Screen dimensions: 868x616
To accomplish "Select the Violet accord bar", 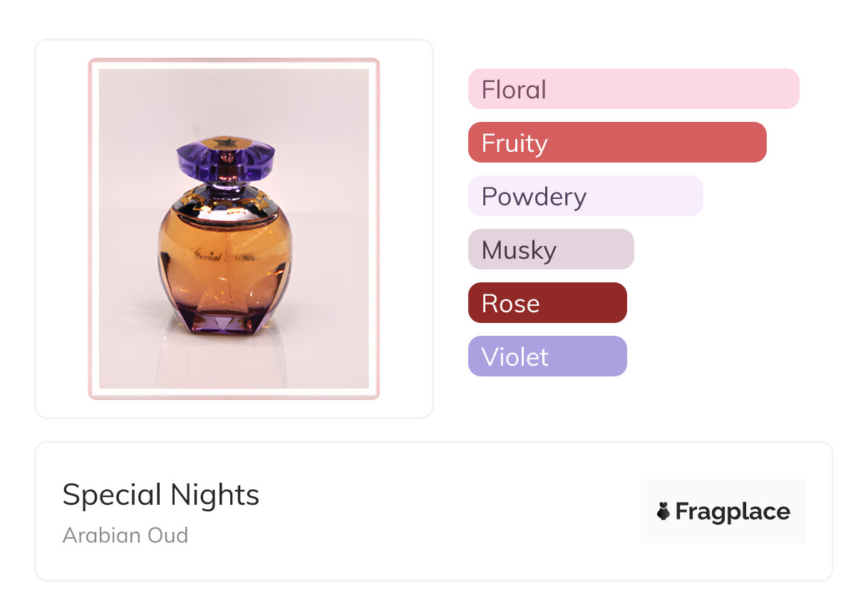I will click(547, 356).
